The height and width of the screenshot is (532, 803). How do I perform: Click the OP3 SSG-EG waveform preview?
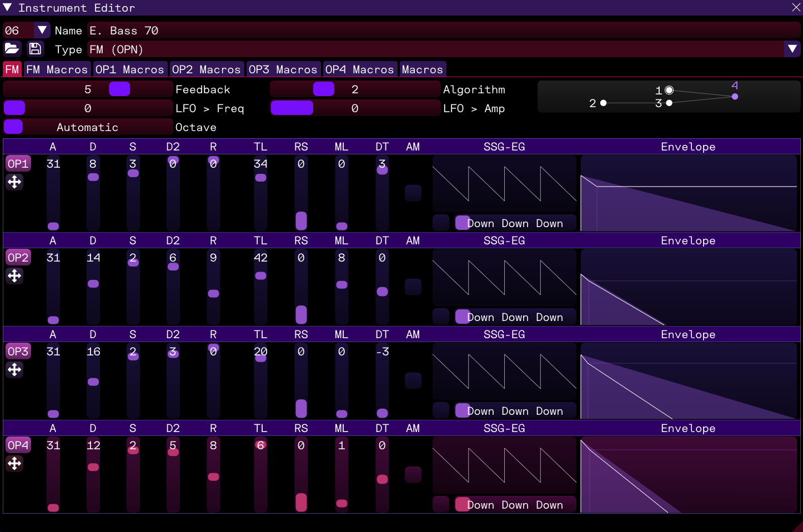pyautogui.click(x=504, y=372)
